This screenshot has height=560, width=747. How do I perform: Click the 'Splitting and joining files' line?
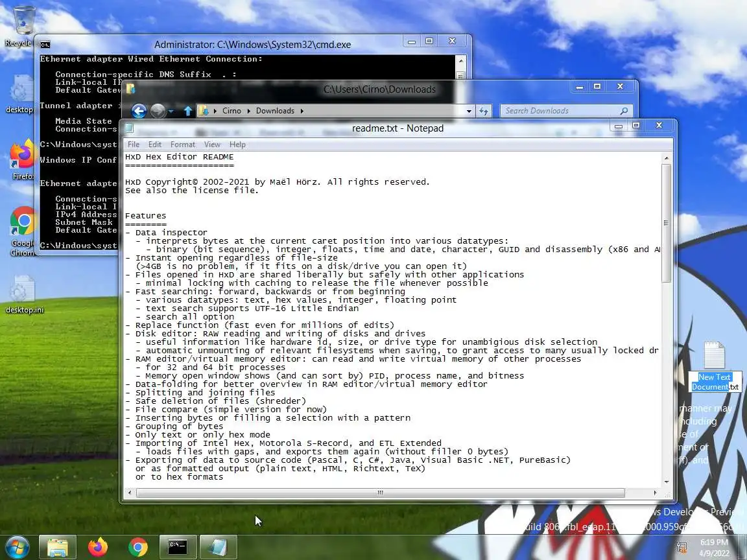coord(200,392)
